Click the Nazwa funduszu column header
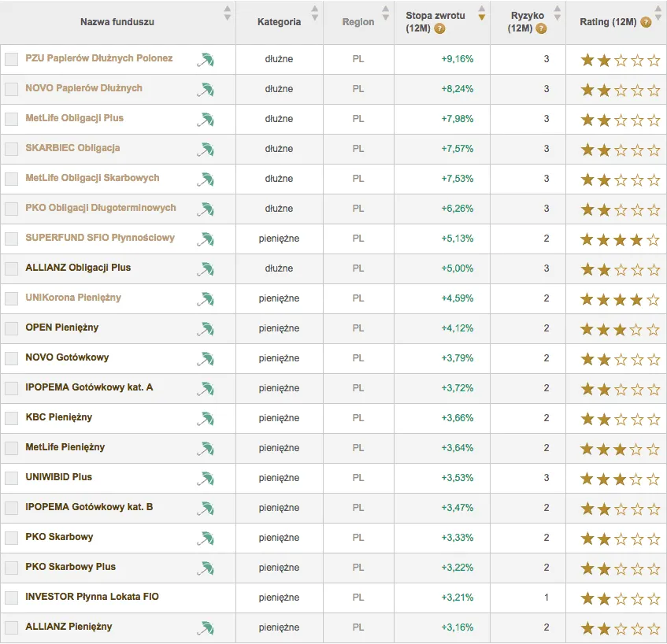 pos(117,22)
